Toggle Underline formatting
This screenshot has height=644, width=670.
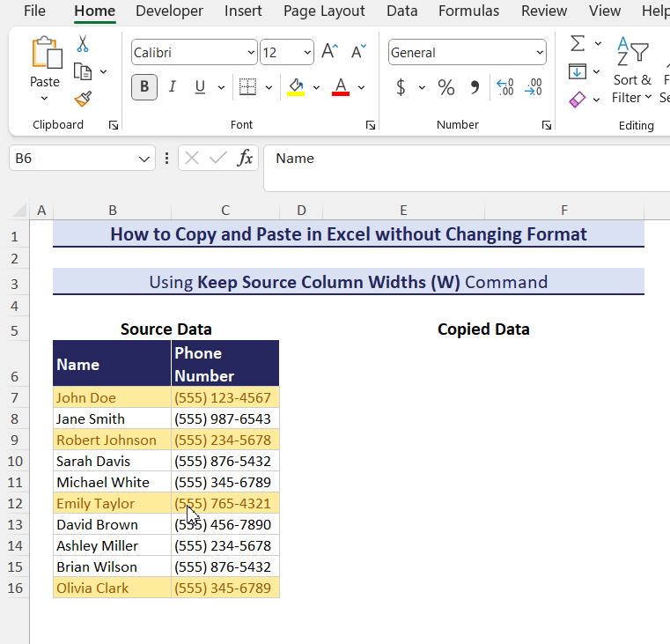[x=199, y=86]
